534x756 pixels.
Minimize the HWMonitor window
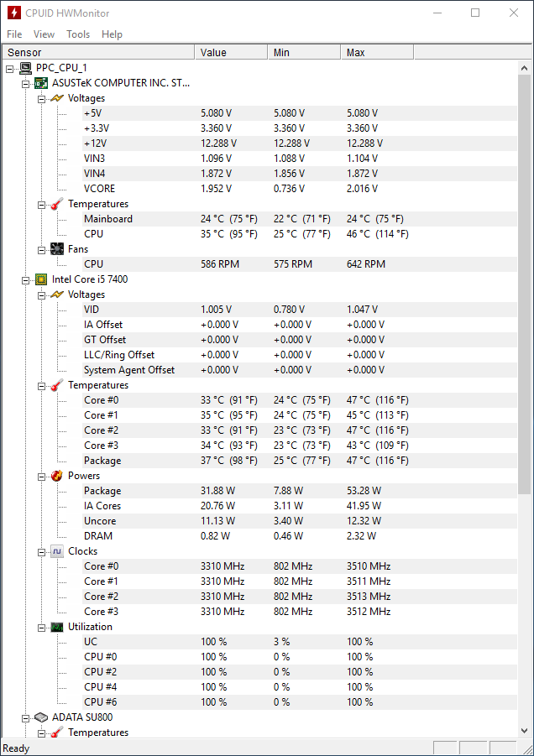pos(437,13)
